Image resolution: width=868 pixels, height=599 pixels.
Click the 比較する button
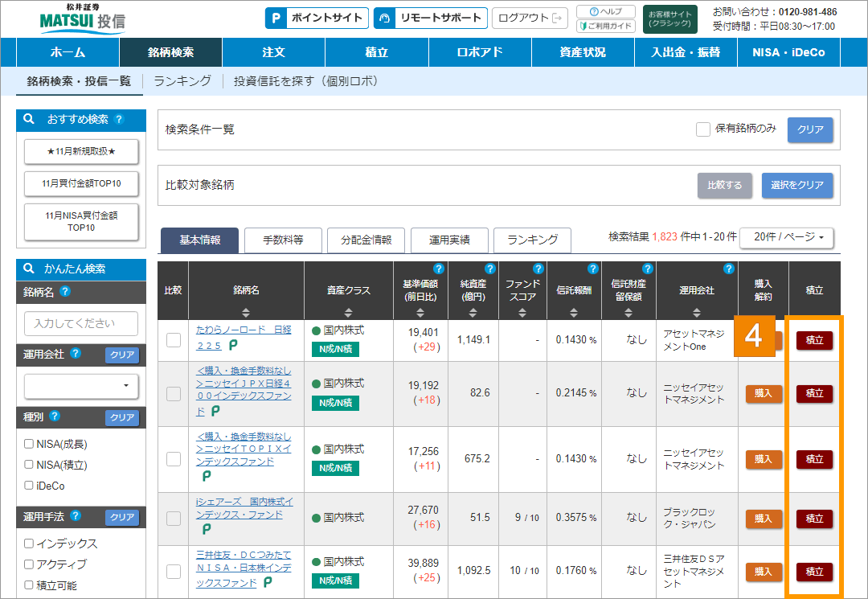[x=725, y=185]
